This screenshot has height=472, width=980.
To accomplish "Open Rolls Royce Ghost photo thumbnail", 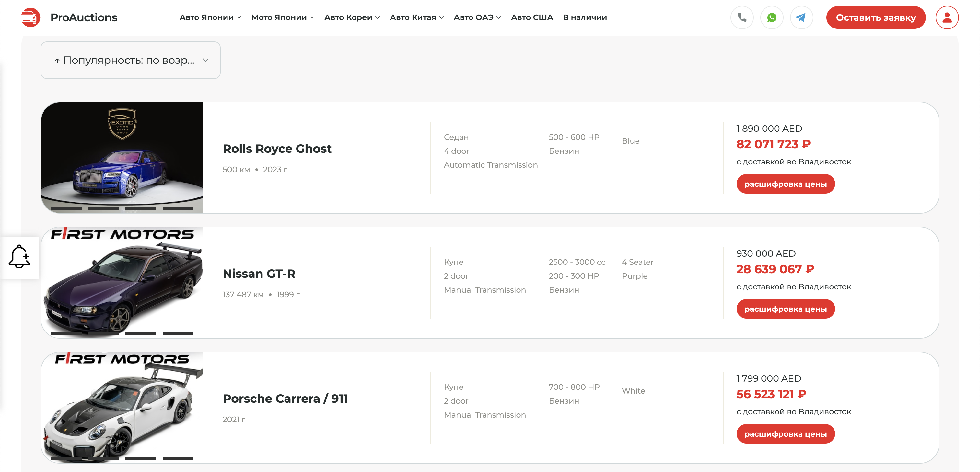I will [122, 157].
